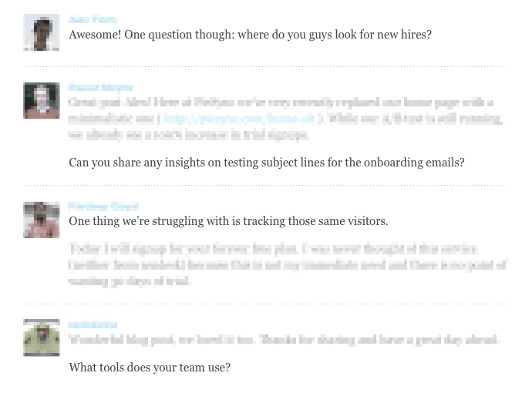Open the blurred blue URL in the second comment
Viewport: 532px width, 393px height.
pos(239,119)
